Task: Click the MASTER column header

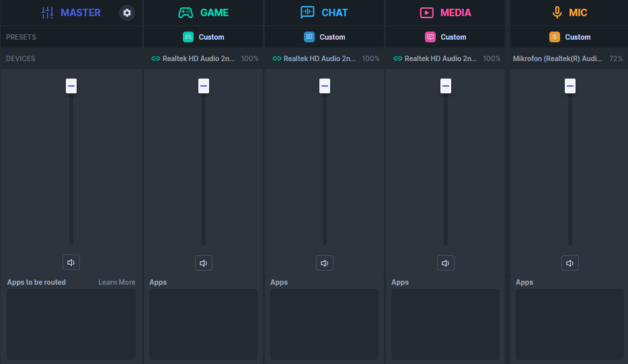Action: point(81,13)
